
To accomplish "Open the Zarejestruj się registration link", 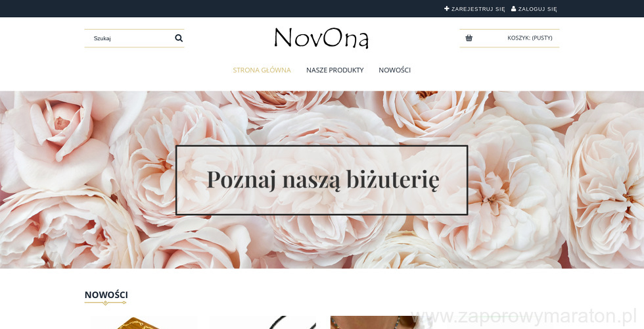I will [x=478, y=9].
